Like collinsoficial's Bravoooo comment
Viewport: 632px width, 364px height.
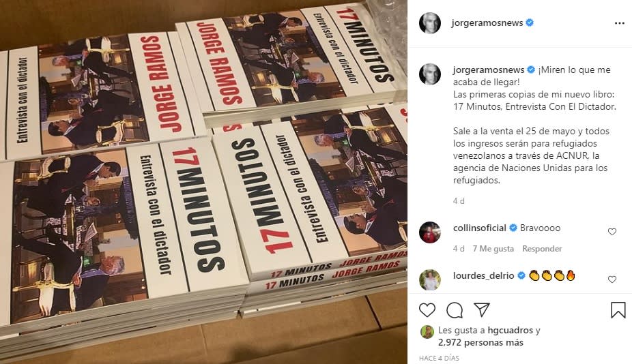[612, 232]
